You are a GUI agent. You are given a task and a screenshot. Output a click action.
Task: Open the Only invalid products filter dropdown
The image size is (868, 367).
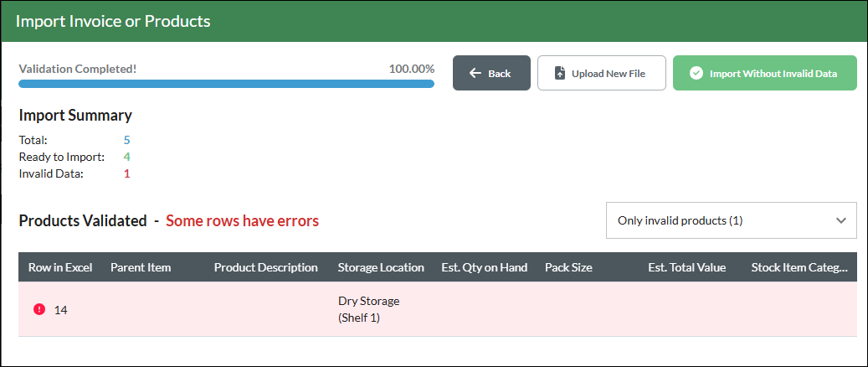732,220
